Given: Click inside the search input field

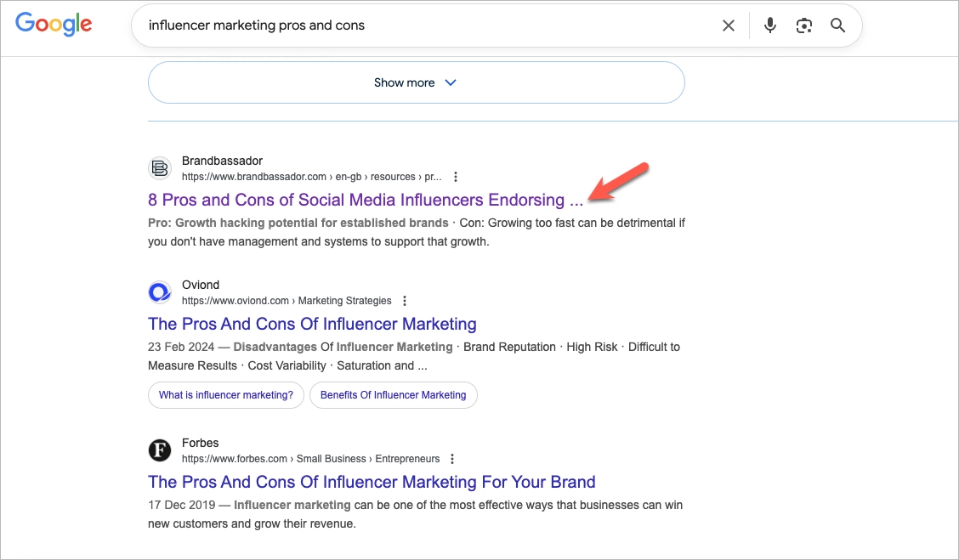Looking at the screenshot, I should 383,25.
